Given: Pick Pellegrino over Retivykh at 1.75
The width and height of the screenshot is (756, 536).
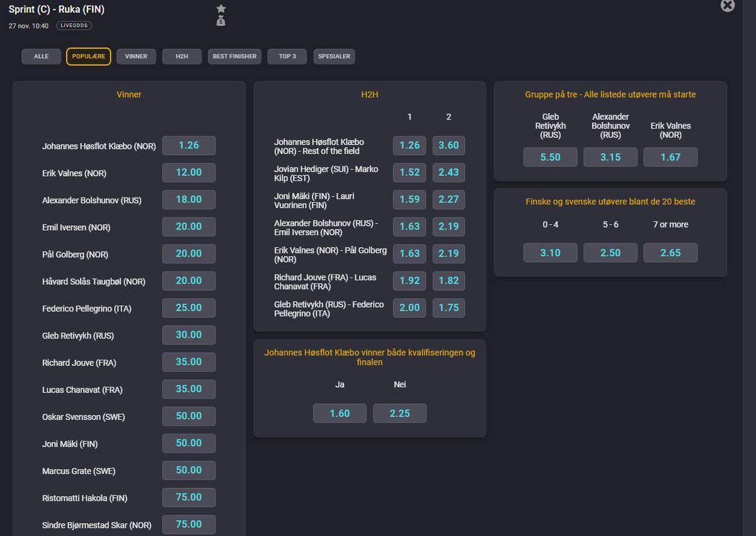Looking at the screenshot, I should tap(449, 308).
